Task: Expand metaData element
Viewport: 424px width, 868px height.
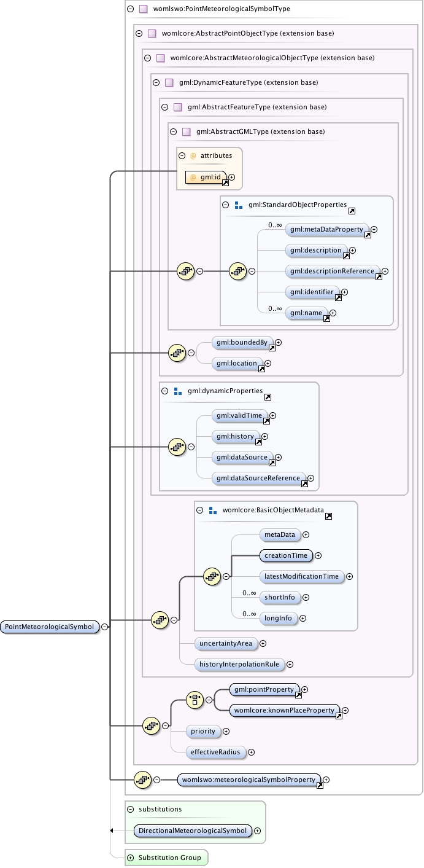Action: [306, 535]
